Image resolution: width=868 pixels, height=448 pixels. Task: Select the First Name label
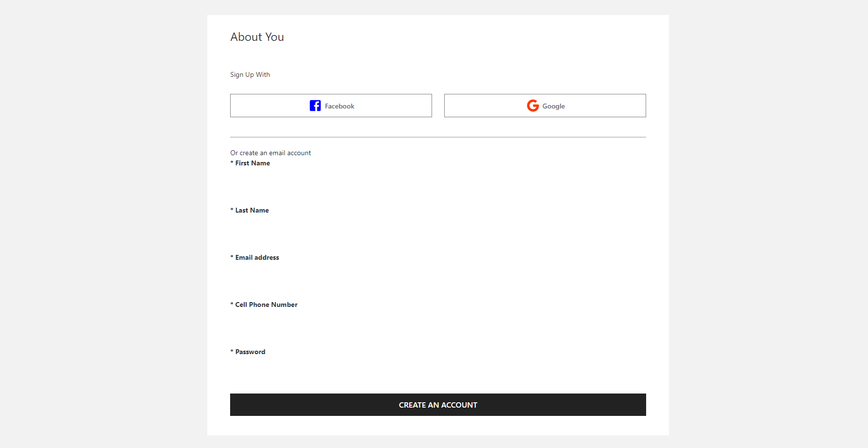coord(250,163)
